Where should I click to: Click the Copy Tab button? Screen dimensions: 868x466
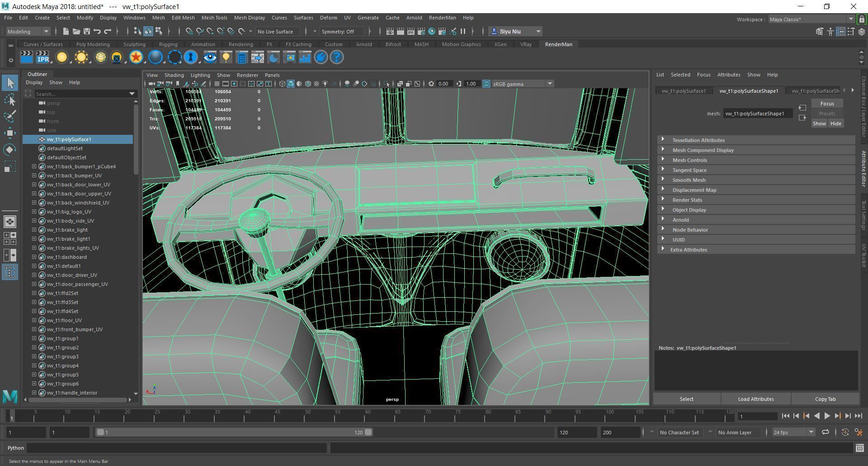coord(825,399)
